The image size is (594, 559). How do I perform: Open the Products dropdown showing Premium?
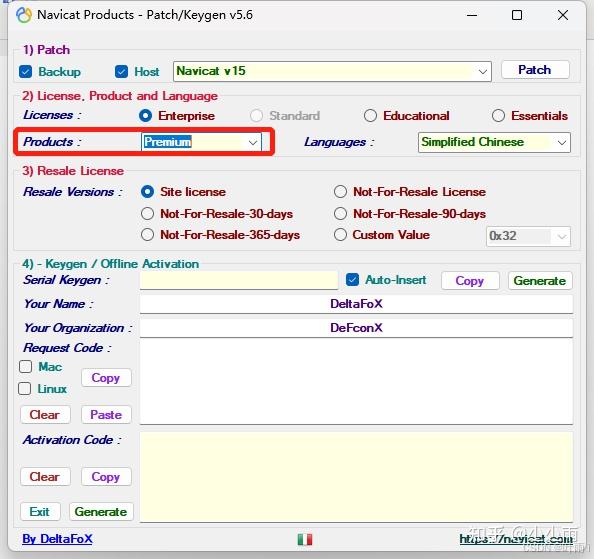pyautogui.click(x=201, y=142)
